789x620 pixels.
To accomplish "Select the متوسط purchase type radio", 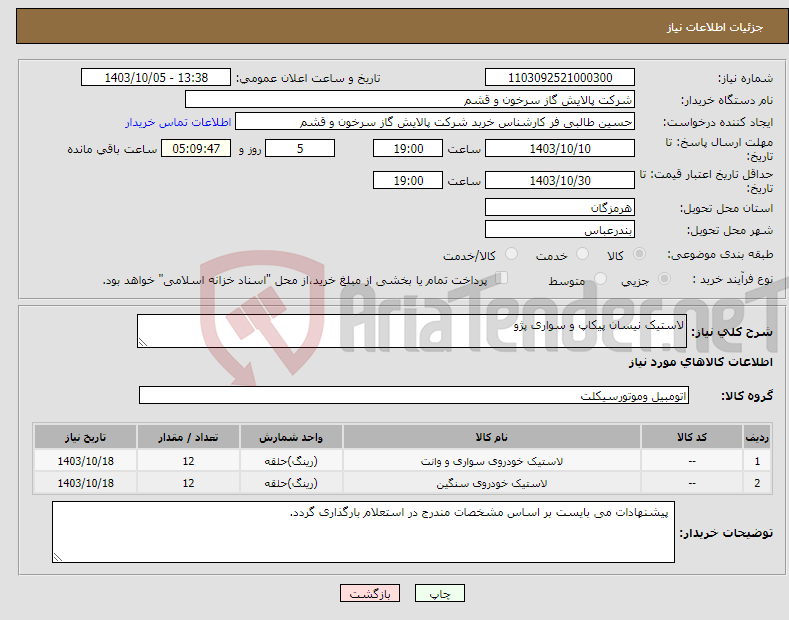I will click(600, 279).
